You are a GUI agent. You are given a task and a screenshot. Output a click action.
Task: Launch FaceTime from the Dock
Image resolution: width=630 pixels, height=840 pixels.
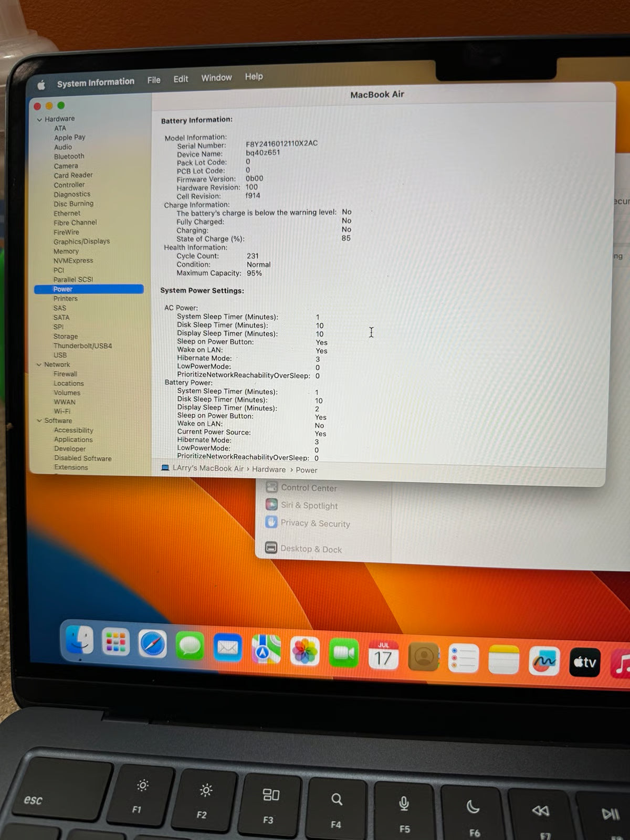point(344,653)
